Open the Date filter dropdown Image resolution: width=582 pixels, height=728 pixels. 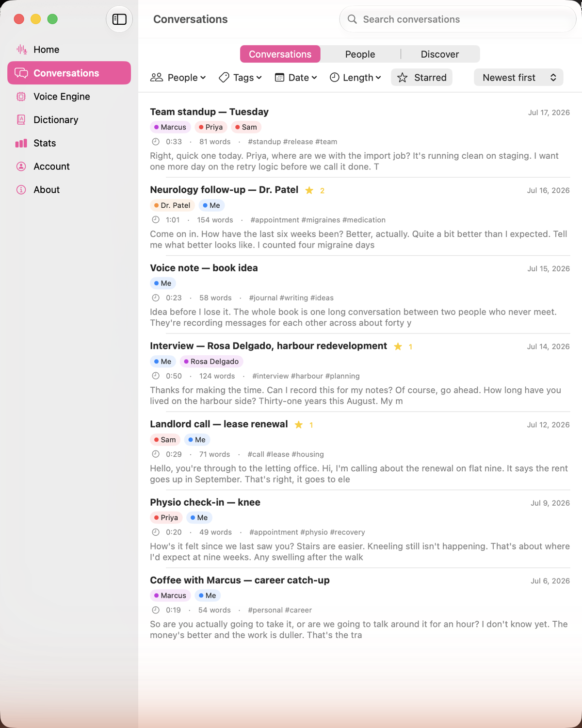296,78
